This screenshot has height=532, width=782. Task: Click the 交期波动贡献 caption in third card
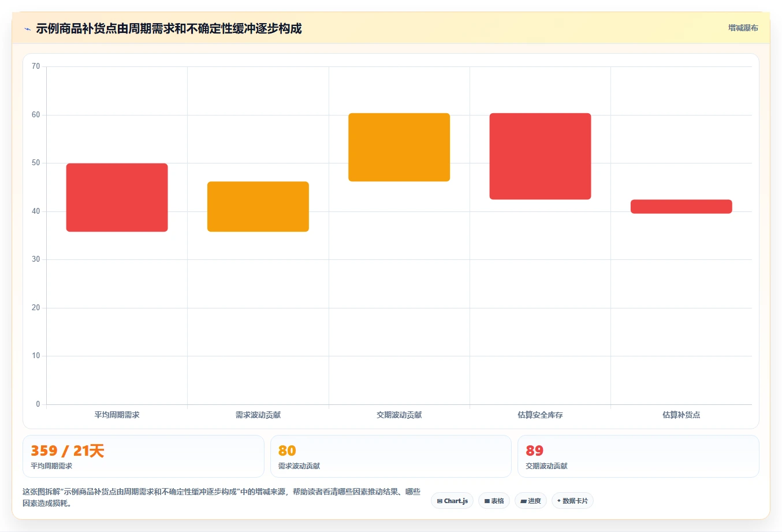tap(546, 466)
